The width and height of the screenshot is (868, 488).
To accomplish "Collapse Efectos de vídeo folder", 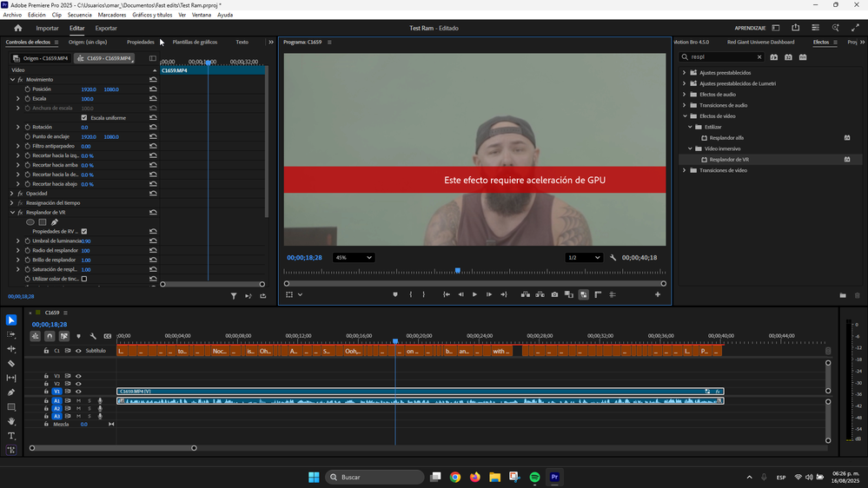I will point(685,116).
